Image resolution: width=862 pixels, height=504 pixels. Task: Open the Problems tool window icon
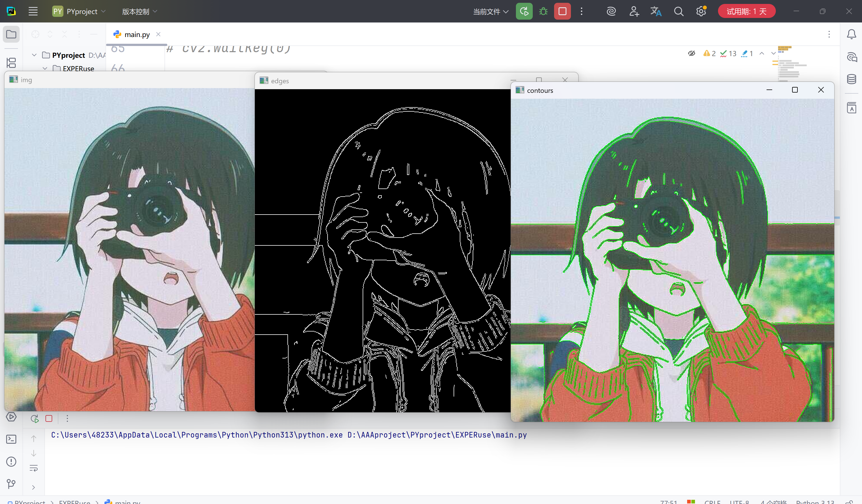(11, 462)
